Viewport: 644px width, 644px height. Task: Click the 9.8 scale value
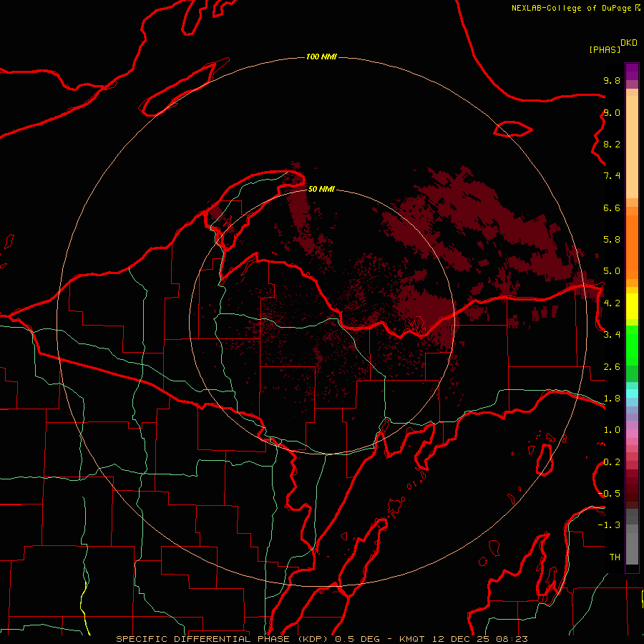click(x=612, y=80)
